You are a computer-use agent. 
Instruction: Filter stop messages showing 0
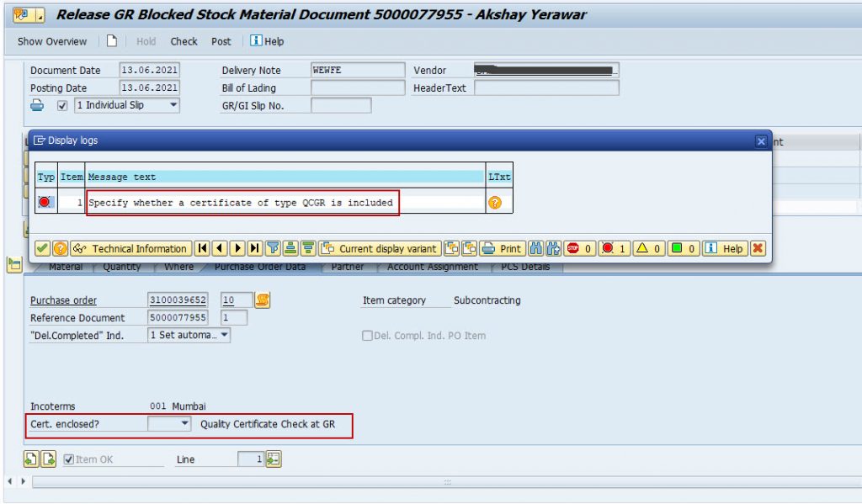coord(579,248)
